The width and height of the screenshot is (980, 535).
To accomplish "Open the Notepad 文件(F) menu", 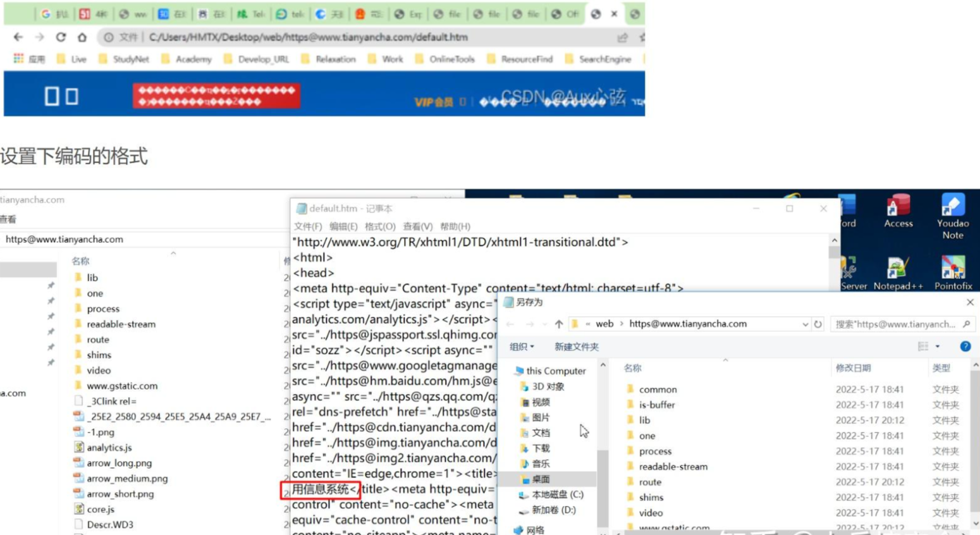I will (307, 226).
